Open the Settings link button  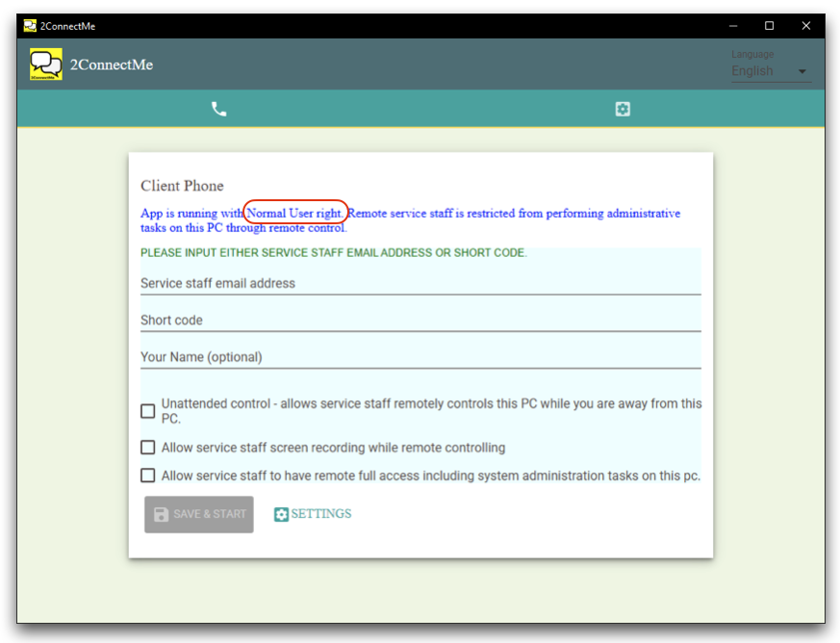[313, 514]
